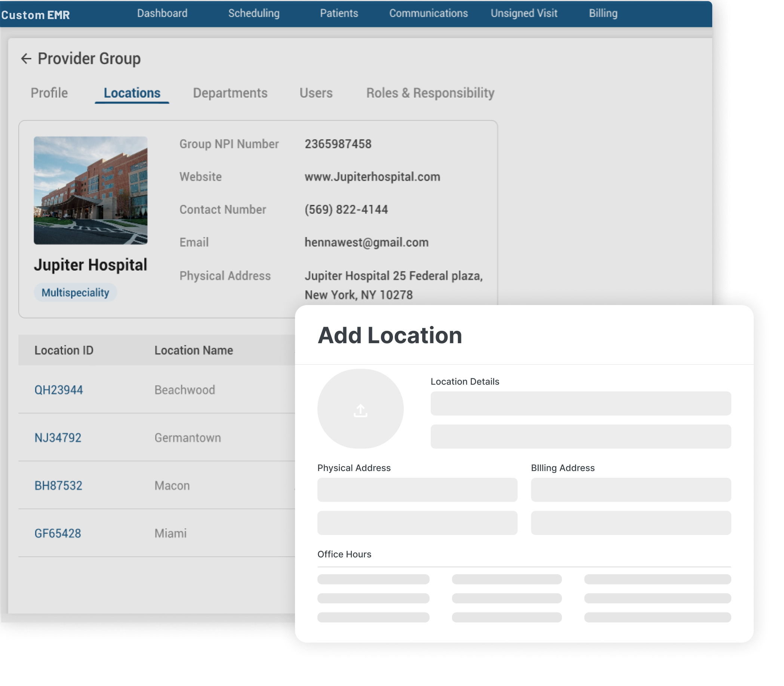The height and width of the screenshot is (686, 784).
Task: Open Roles & Responsibility tab
Action: click(x=430, y=93)
